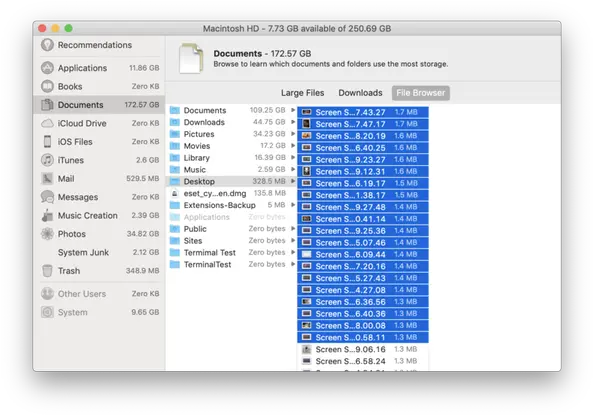Image resolution: width=593 pixels, height=415 pixels.
Task: Select the File Browser tab
Action: click(421, 93)
